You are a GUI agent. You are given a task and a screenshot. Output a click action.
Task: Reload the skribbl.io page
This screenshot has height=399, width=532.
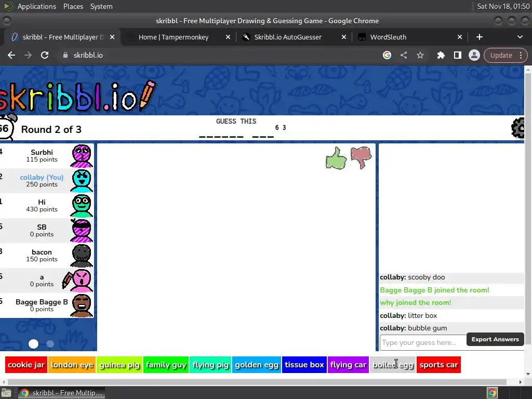tap(45, 55)
